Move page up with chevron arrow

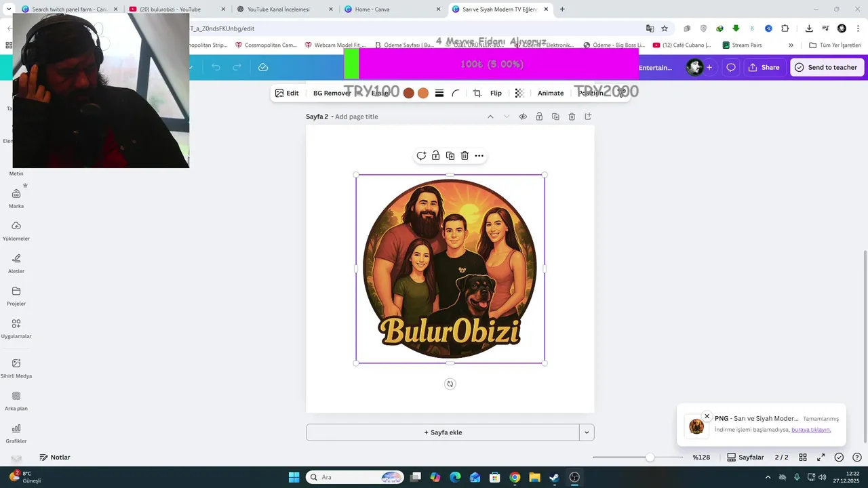(490, 117)
